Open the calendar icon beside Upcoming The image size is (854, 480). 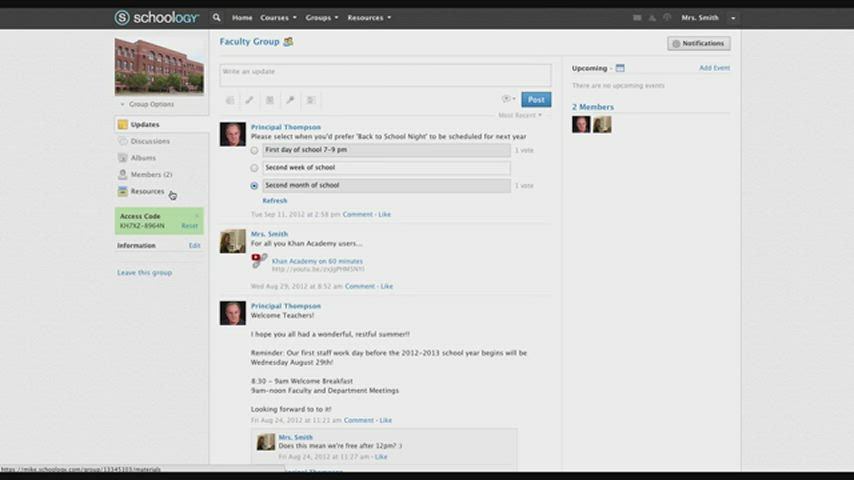pyautogui.click(x=620, y=68)
